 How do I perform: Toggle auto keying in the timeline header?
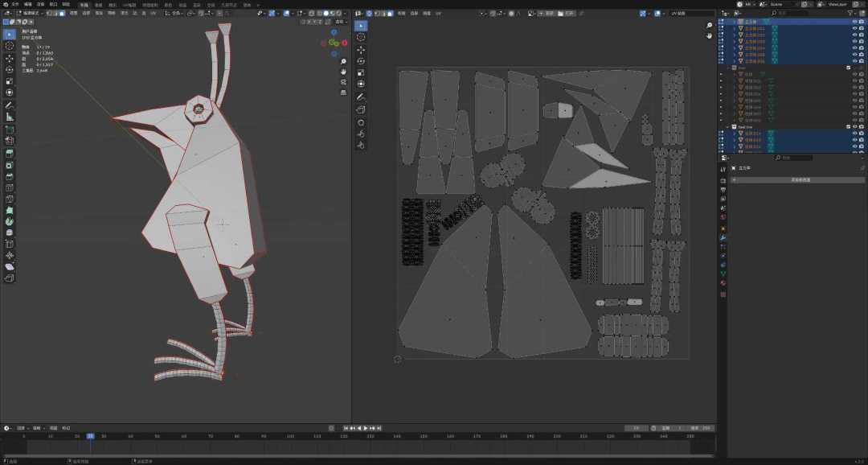click(x=332, y=428)
